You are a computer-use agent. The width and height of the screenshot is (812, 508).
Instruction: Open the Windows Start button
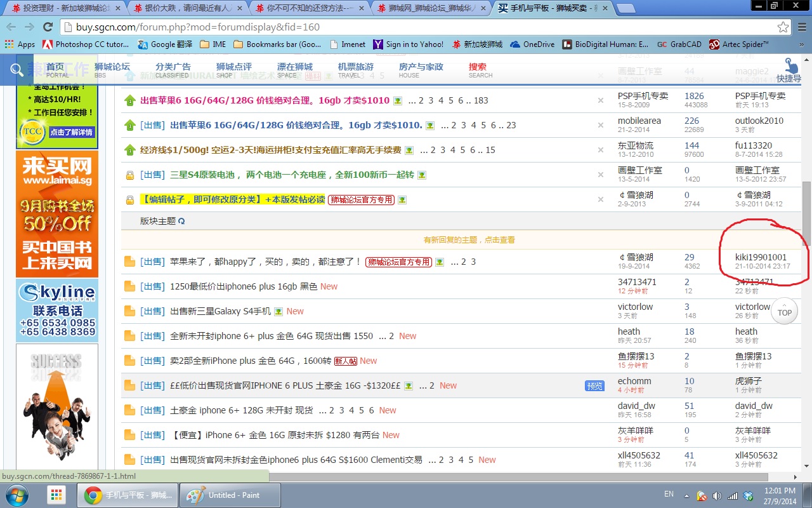(16, 495)
